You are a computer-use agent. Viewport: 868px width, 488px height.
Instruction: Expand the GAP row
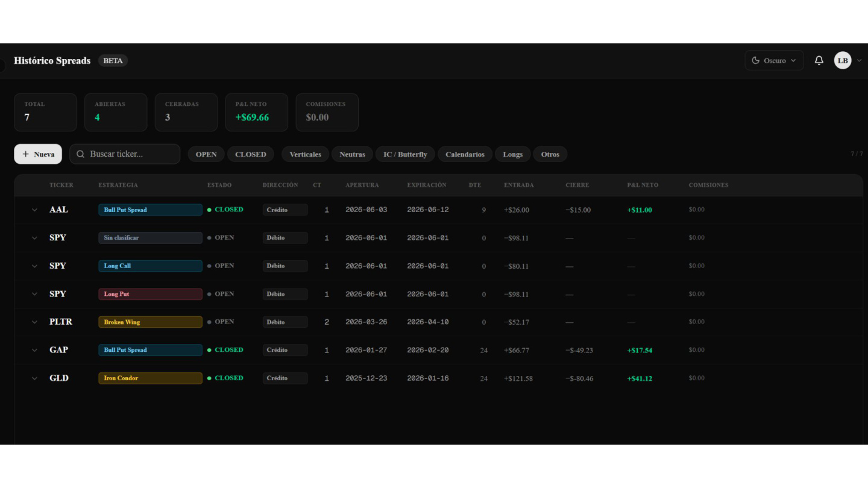tap(34, 350)
